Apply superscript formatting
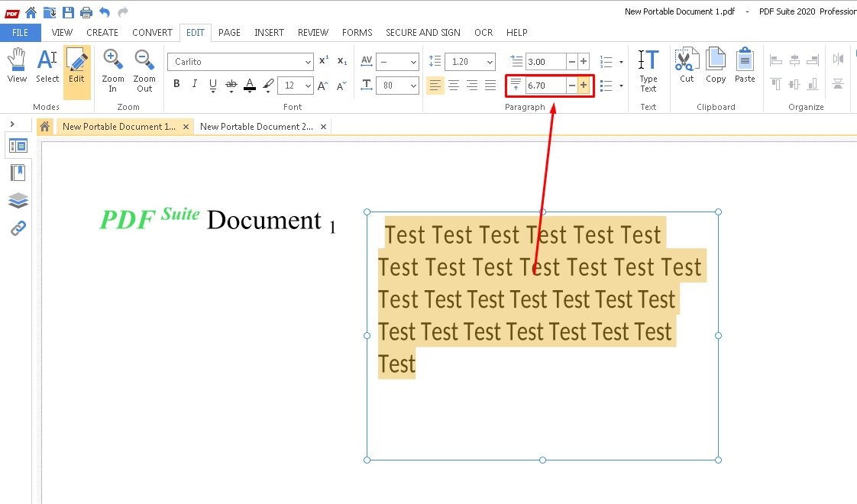 tap(324, 60)
